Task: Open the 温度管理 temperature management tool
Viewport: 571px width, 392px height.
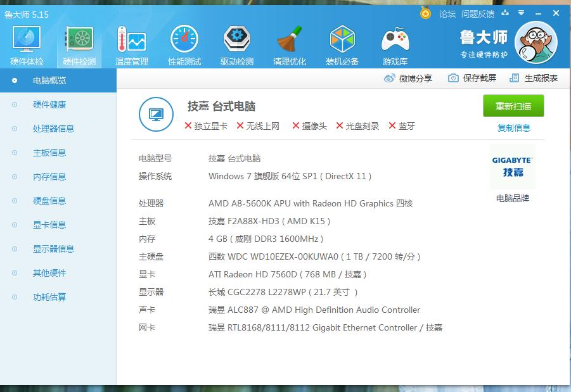Action: 131,42
